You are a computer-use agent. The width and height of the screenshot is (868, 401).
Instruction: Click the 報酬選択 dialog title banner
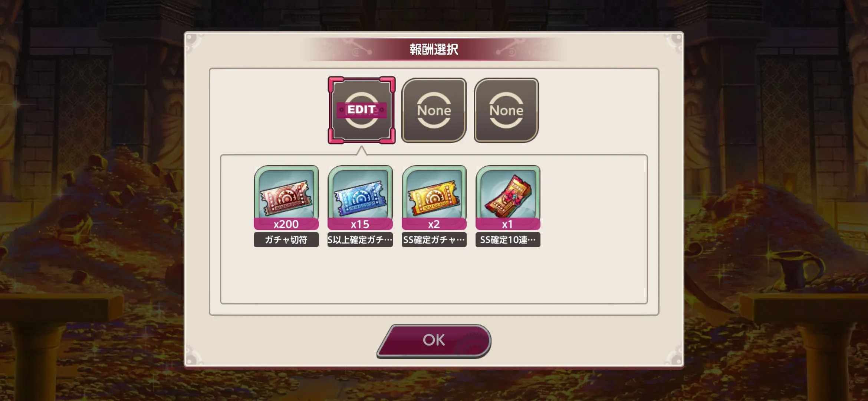point(434,49)
